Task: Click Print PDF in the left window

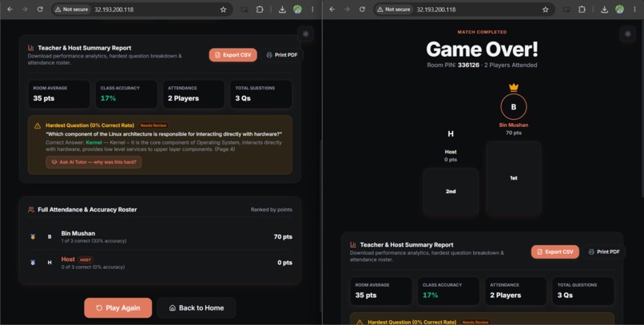Action: (x=282, y=55)
